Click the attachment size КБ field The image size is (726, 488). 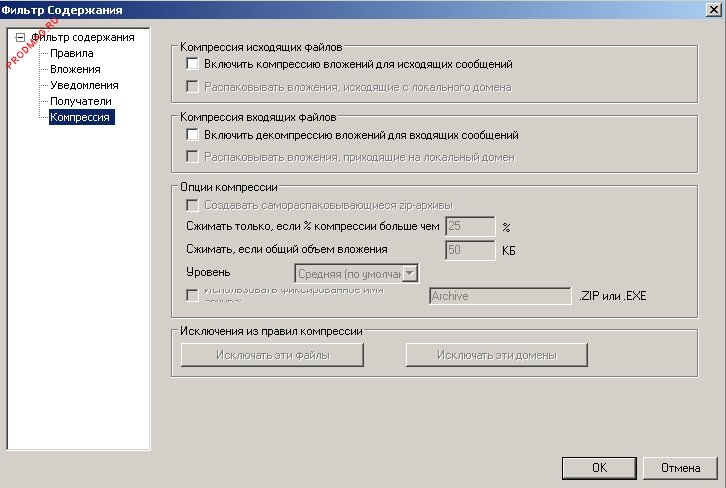point(470,250)
